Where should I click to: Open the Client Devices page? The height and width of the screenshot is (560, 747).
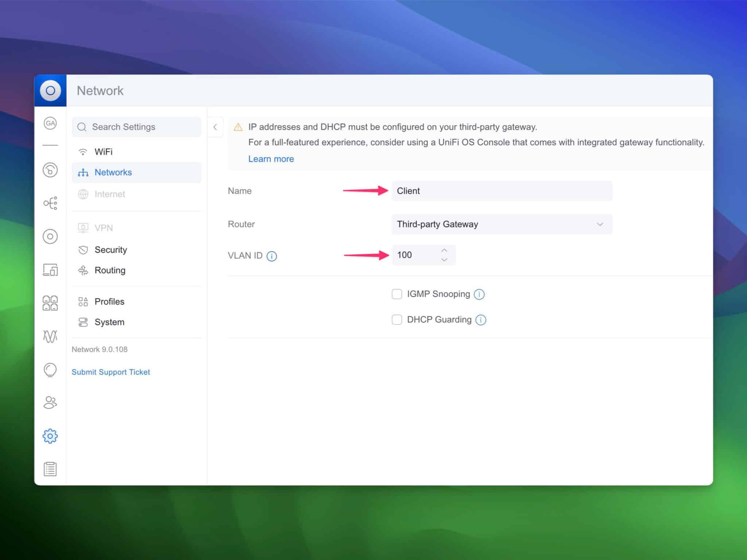pos(50,270)
